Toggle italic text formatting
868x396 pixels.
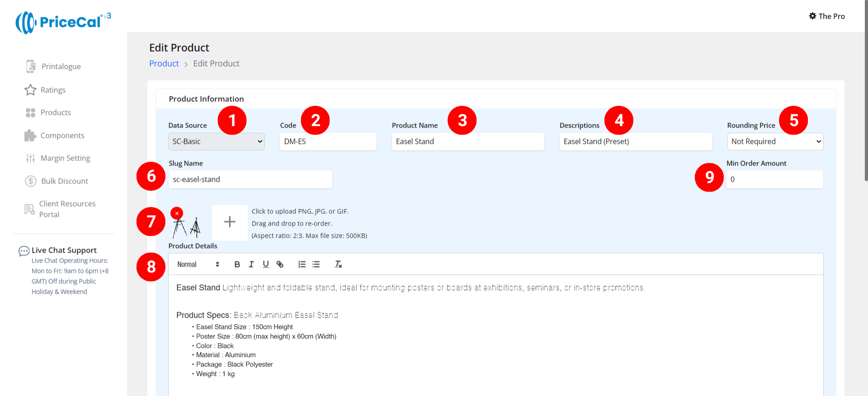pos(251,264)
